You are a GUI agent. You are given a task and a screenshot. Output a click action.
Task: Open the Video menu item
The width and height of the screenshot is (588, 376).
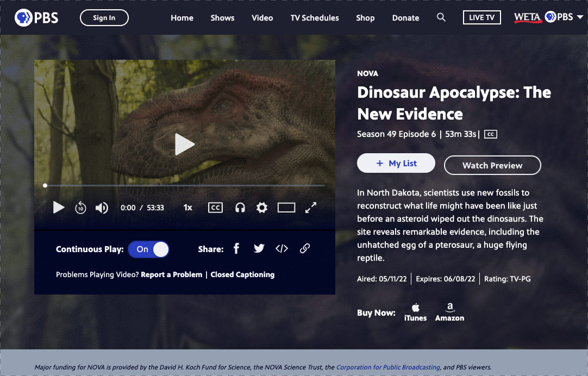tap(262, 17)
